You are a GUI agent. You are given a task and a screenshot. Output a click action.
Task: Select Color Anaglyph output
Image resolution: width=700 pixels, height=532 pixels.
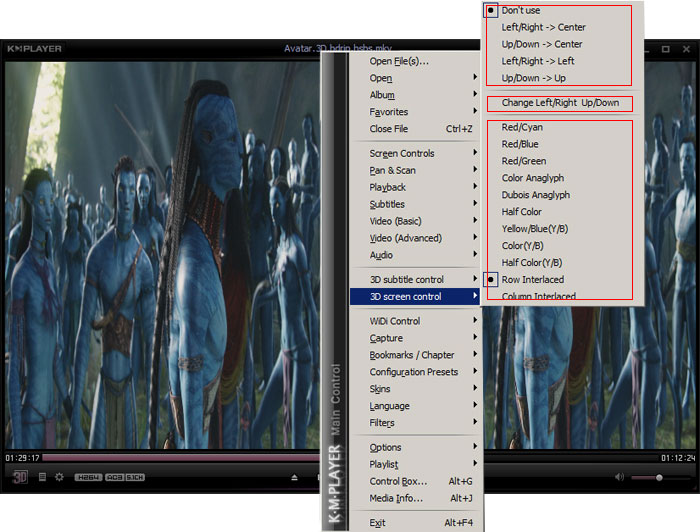(x=564, y=178)
